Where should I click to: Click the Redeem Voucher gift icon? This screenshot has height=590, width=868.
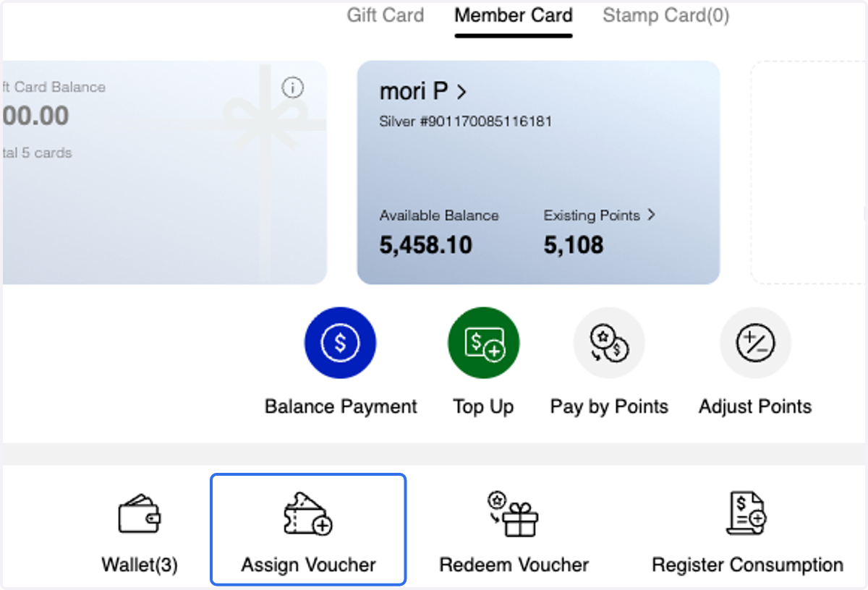point(514,513)
